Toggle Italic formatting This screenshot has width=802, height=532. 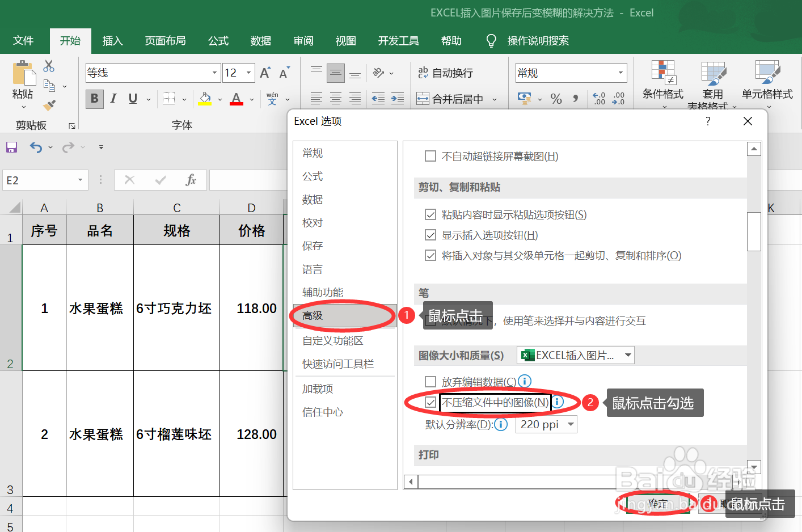coord(113,99)
